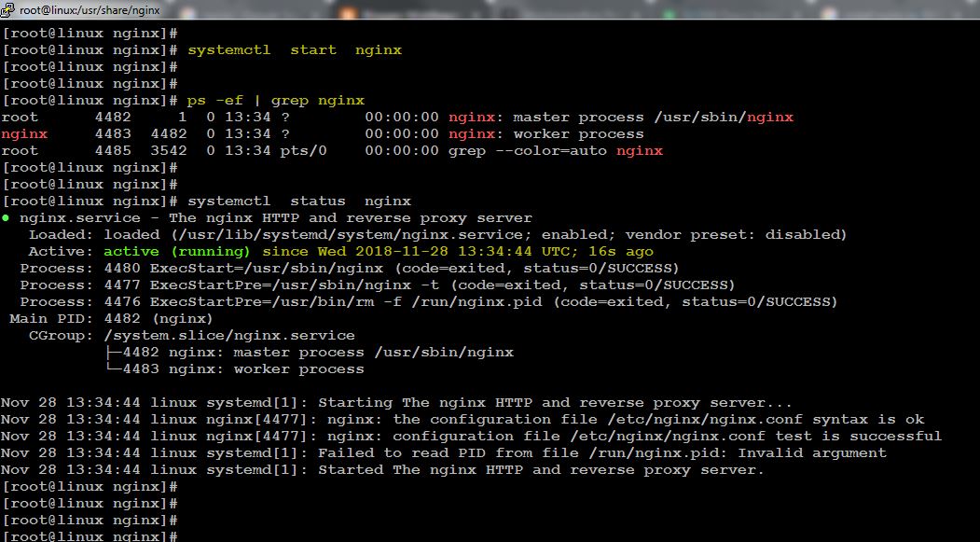
Task: Click the PuTTY icon in the title bar
Action: tap(7, 9)
